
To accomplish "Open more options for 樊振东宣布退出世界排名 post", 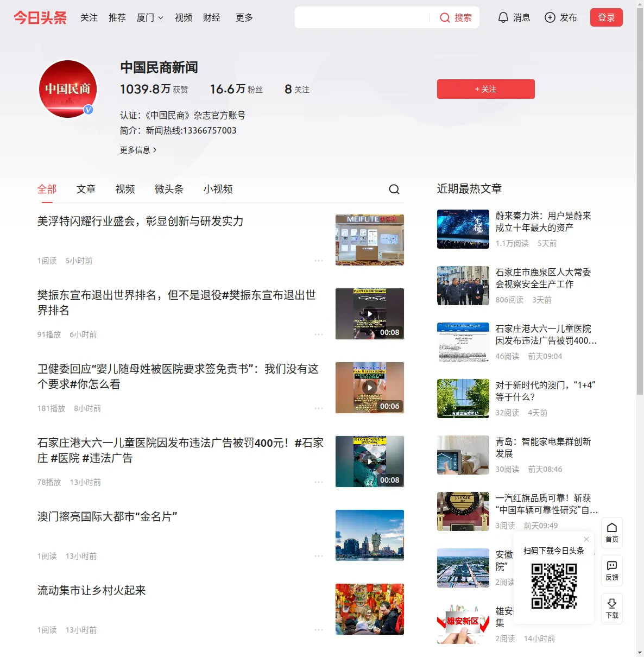I will (319, 334).
